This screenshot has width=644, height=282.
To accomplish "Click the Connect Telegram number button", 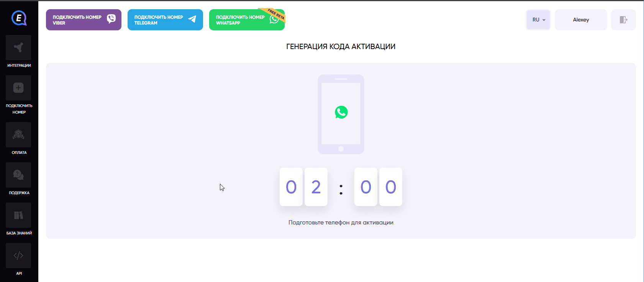I will tap(165, 20).
